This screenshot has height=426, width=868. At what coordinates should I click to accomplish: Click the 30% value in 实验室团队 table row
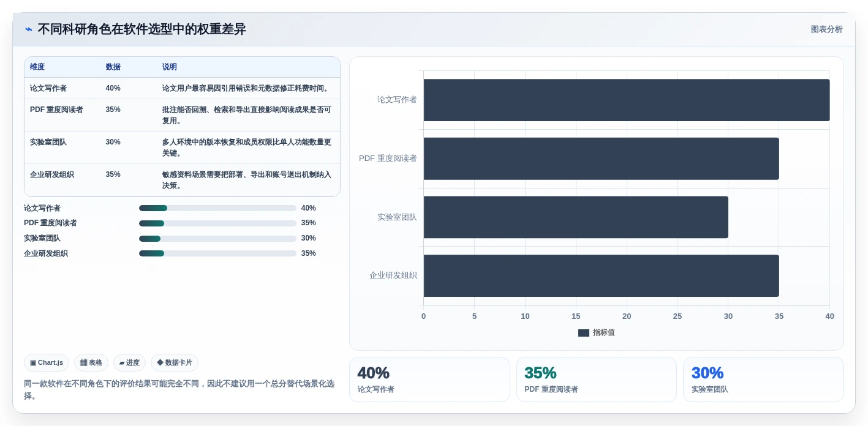113,142
